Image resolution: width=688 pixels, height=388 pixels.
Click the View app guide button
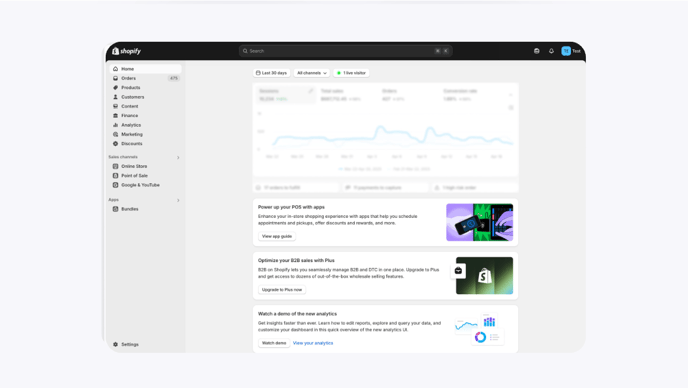point(277,236)
